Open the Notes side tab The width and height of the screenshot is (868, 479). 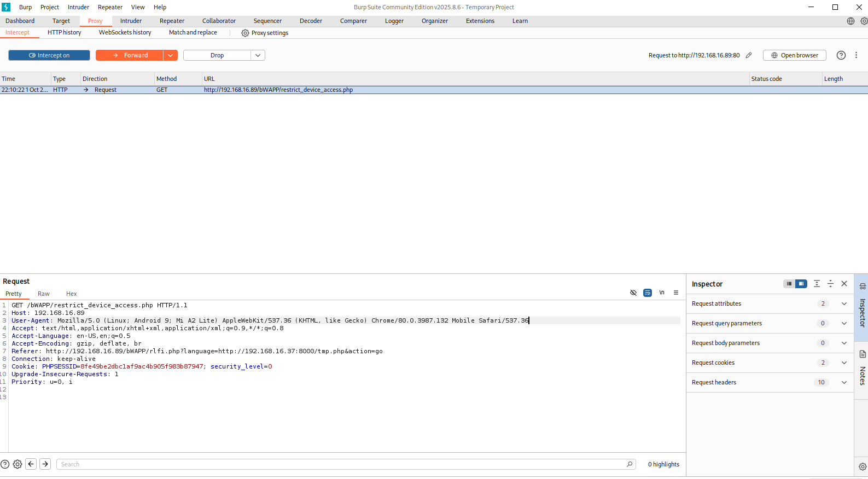(863, 369)
